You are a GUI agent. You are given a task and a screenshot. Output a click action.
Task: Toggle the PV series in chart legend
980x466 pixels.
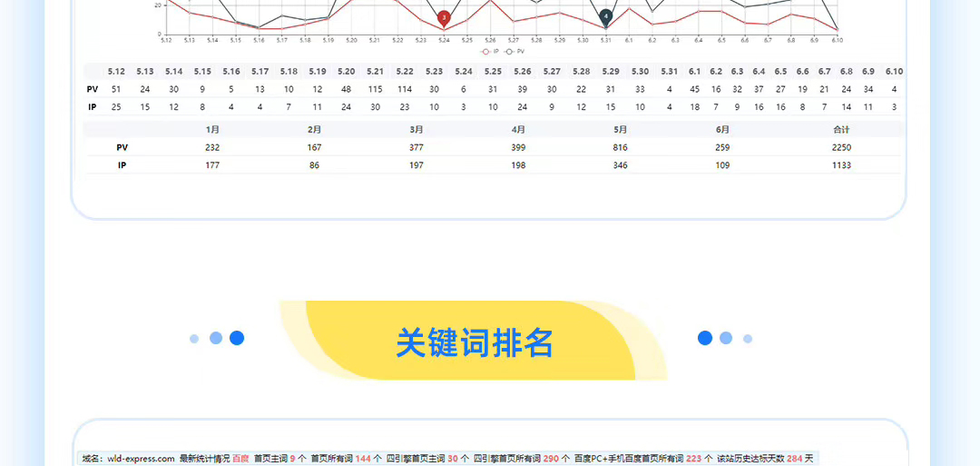tap(514, 51)
